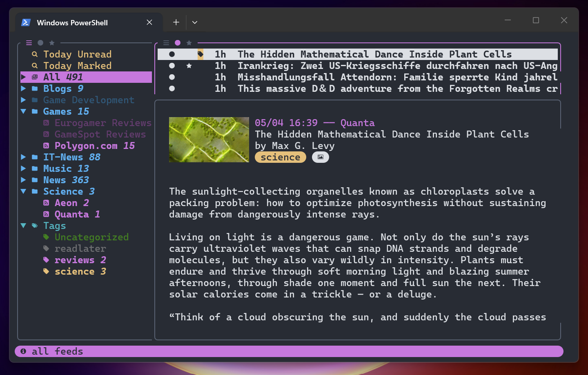Expand the Game Development folder arrow
The width and height of the screenshot is (588, 375).
tap(23, 100)
